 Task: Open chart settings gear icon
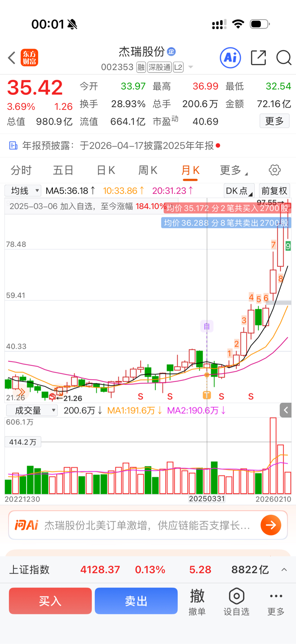point(274,170)
